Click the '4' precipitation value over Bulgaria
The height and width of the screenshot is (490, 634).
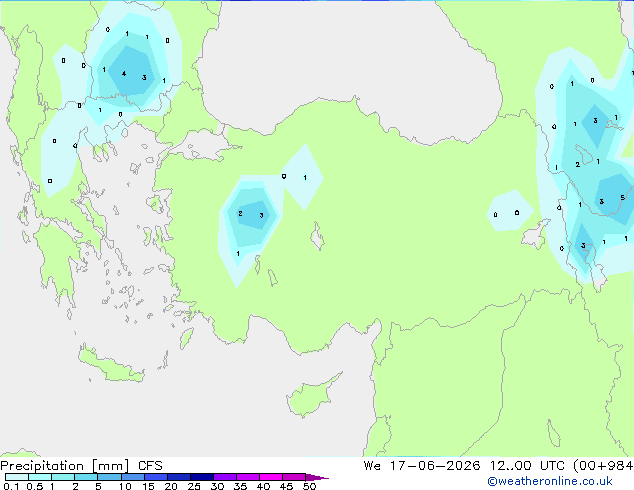(124, 74)
